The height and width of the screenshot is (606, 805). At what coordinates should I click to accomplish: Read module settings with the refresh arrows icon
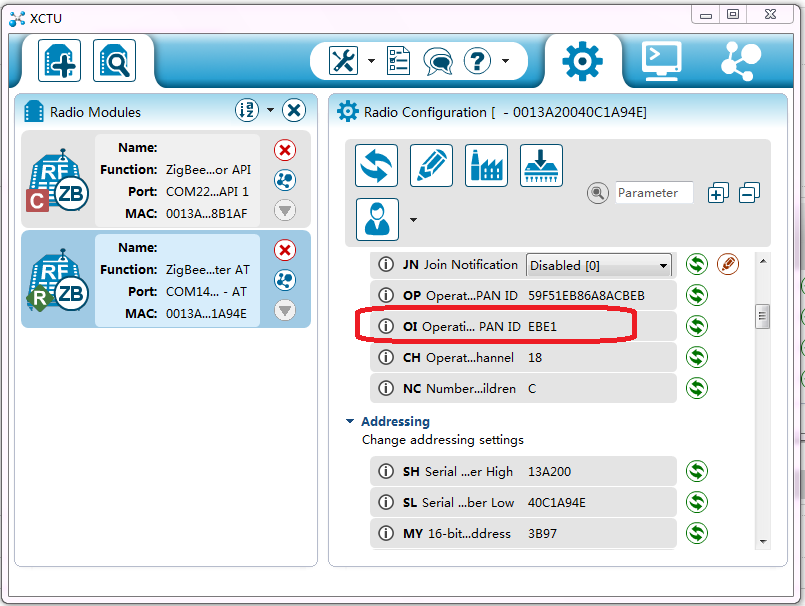tap(376, 166)
